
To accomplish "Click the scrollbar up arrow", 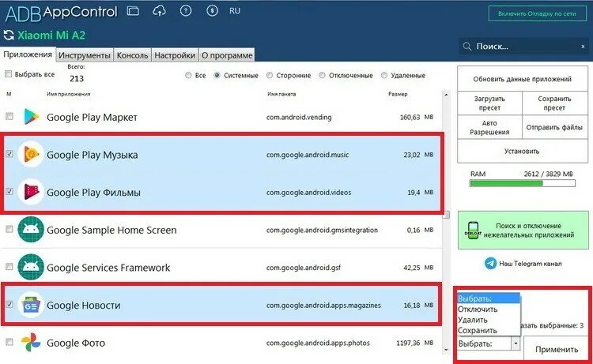I will (446, 95).
